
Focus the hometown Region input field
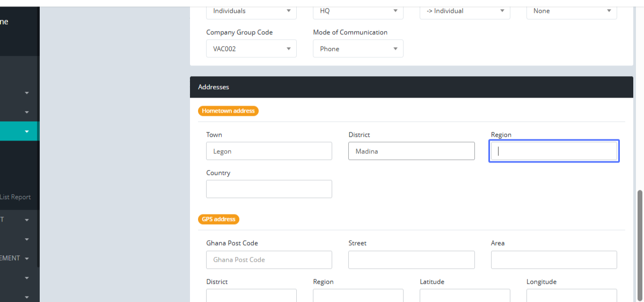554,151
